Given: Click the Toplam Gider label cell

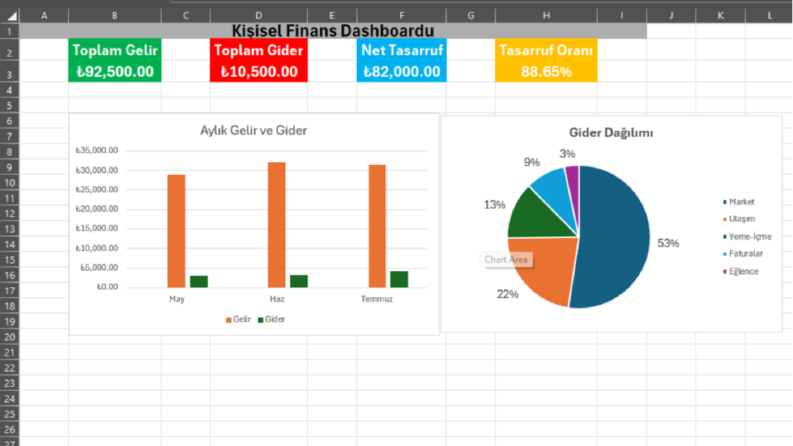Looking at the screenshot, I should (258, 50).
